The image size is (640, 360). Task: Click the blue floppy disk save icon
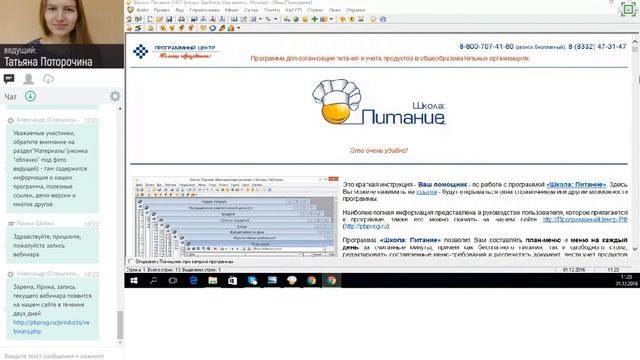(169, 19)
